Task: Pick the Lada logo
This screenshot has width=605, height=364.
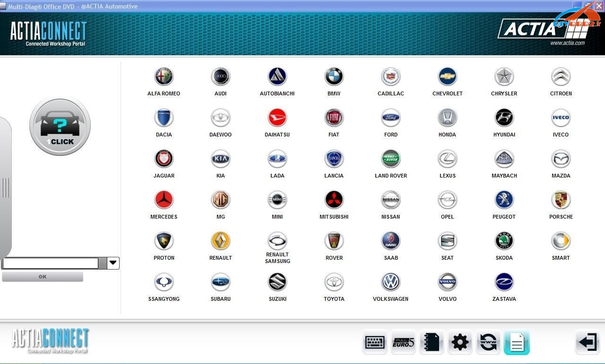Action: pyautogui.click(x=277, y=159)
